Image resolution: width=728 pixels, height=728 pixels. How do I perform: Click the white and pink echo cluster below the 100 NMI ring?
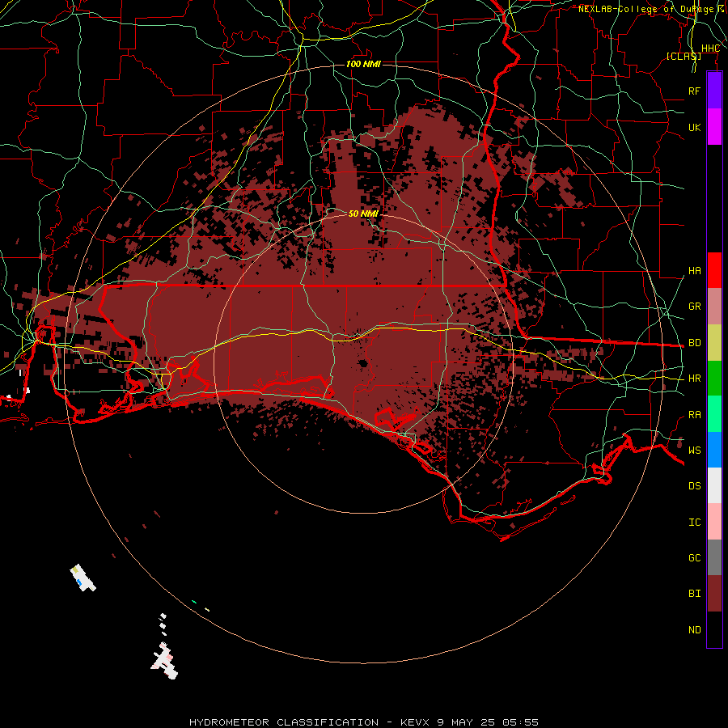(164, 661)
